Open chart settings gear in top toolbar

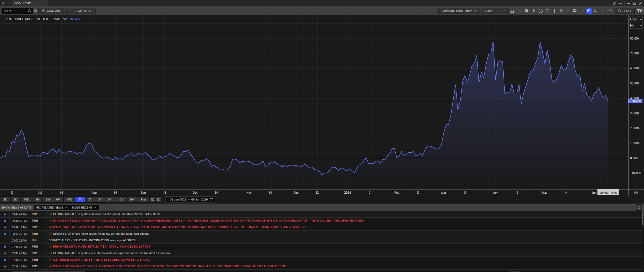click(610, 11)
